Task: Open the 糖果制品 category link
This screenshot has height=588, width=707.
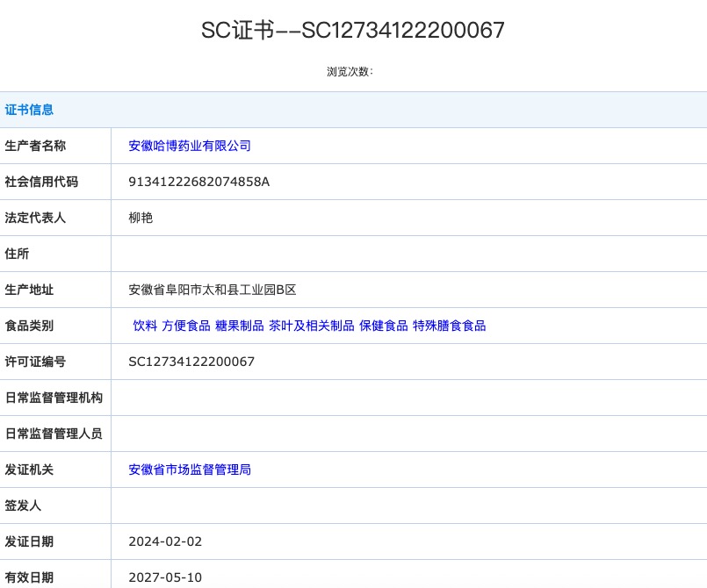Action: pos(240,326)
